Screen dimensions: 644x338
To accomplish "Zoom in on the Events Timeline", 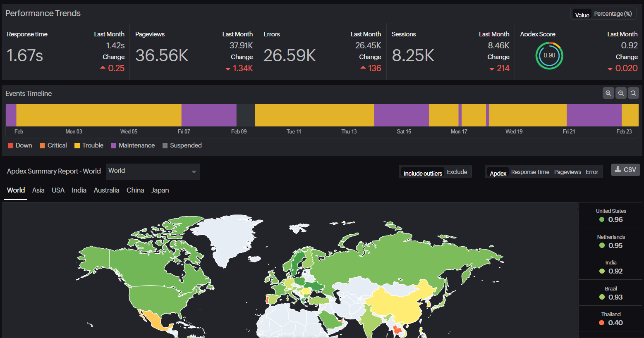I will click(608, 93).
